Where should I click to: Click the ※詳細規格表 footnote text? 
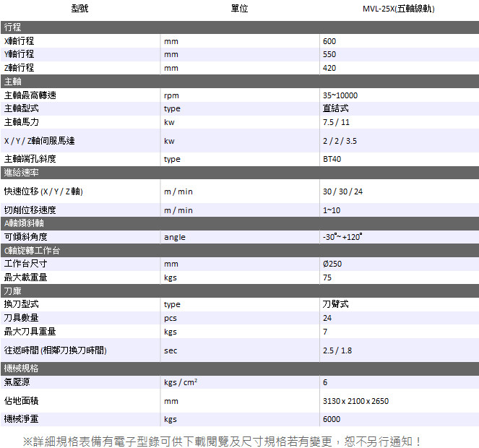(222, 441)
